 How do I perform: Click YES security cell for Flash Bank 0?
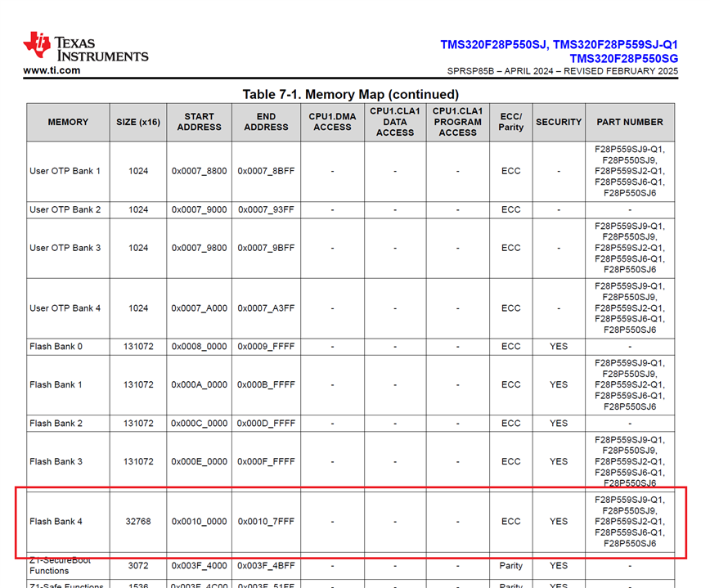[559, 346]
